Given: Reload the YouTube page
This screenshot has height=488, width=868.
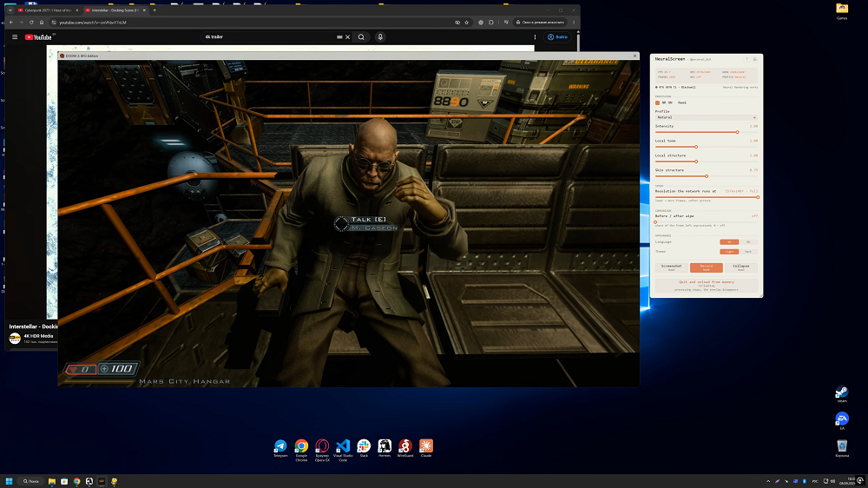Looking at the screenshot, I should (x=31, y=23).
